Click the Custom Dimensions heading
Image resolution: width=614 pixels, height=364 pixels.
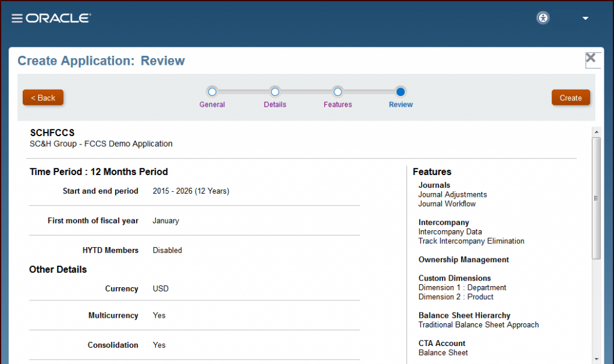(x=455, y=278)
